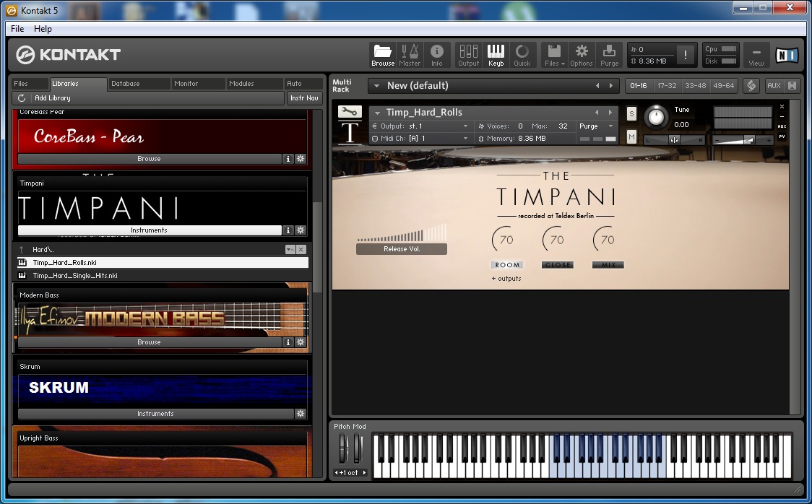Click the View minimize icon

click(x=756, y=55)
